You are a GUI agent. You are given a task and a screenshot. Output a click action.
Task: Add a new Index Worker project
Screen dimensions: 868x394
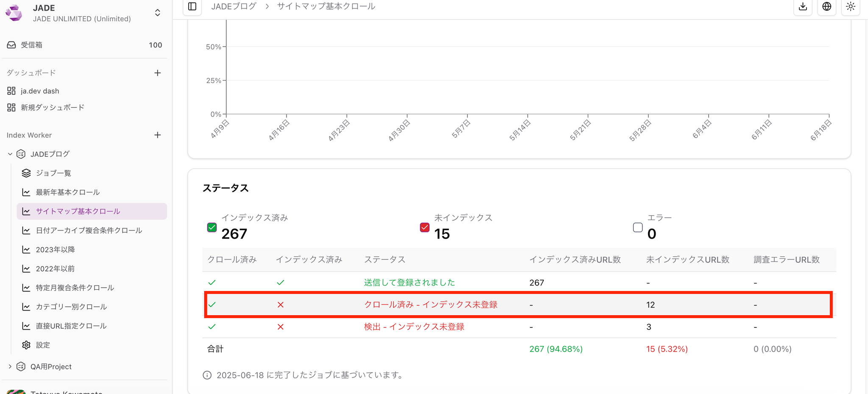(x=158, y=135)
